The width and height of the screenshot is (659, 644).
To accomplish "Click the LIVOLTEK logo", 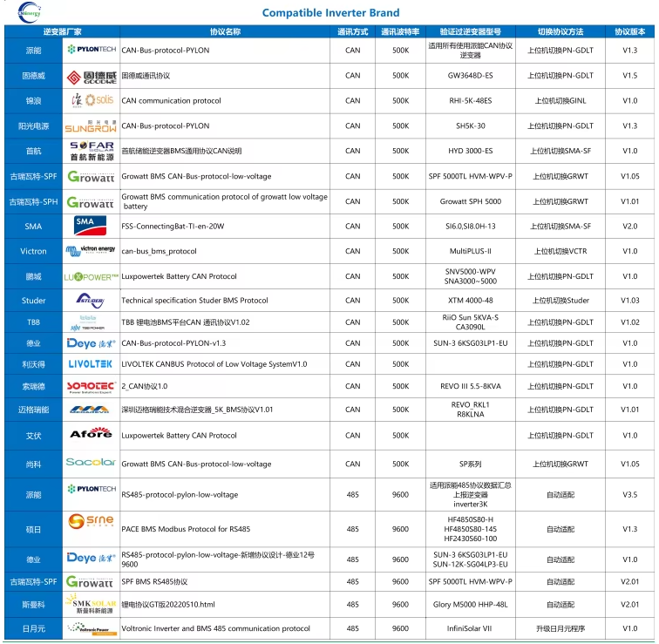I will 91,363.
